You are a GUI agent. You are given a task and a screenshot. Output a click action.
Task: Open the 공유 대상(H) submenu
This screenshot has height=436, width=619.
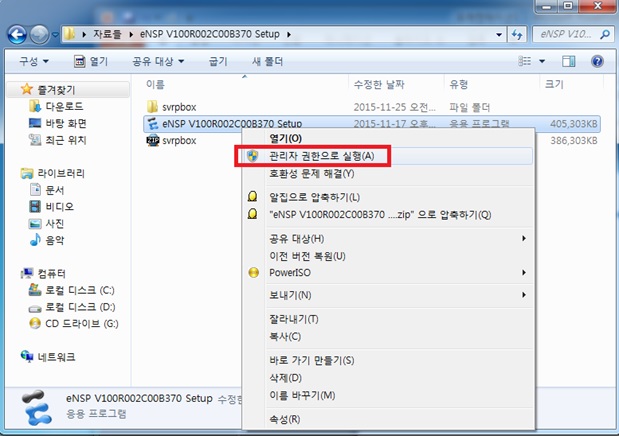[x=388, y=239]
